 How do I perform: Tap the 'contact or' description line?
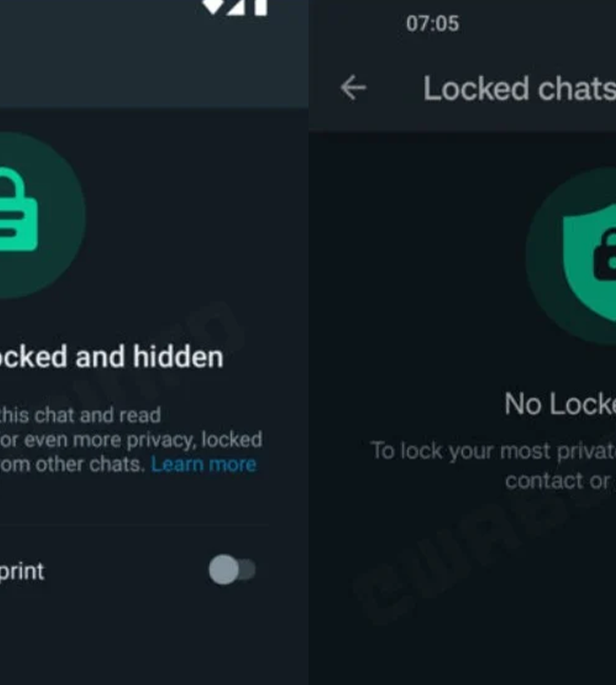[559, 480]
